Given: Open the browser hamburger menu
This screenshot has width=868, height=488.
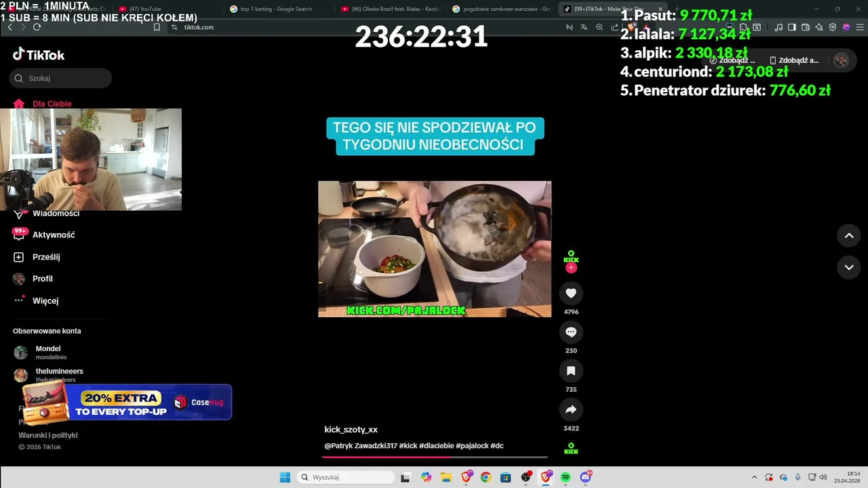Looking at the screenshot, I should (x=860, y=27).
